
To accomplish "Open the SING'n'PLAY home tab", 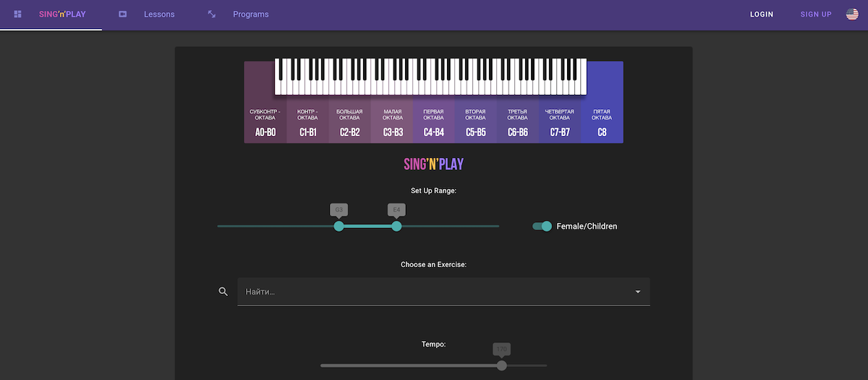I will [62, 14].
